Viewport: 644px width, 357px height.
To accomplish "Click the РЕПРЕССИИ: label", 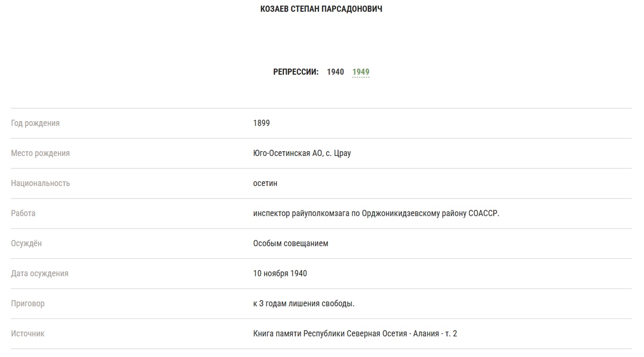I will (x=296, y=72).
